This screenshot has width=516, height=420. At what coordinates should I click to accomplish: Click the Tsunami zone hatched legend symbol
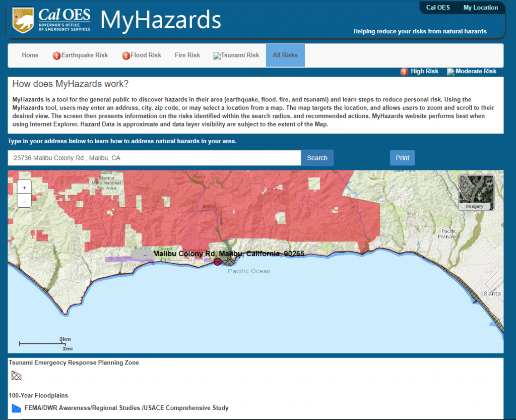click(17, 376)
